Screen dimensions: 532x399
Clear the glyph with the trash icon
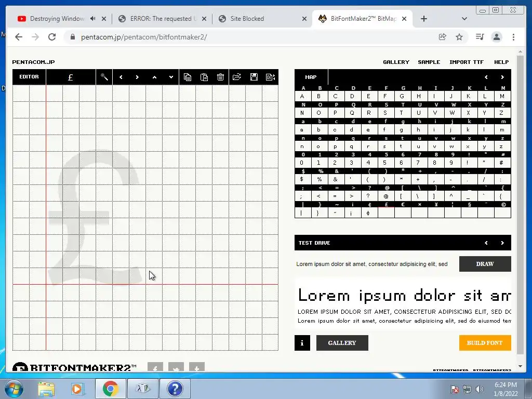220,77
